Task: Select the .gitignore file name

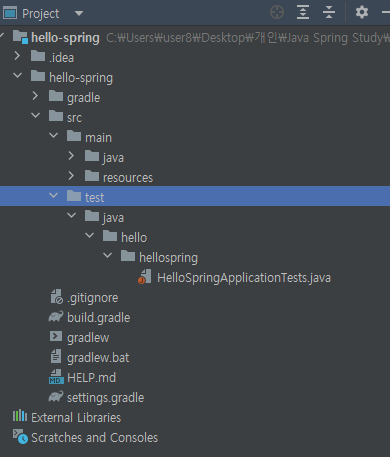Action: click(x=93, y=298)
